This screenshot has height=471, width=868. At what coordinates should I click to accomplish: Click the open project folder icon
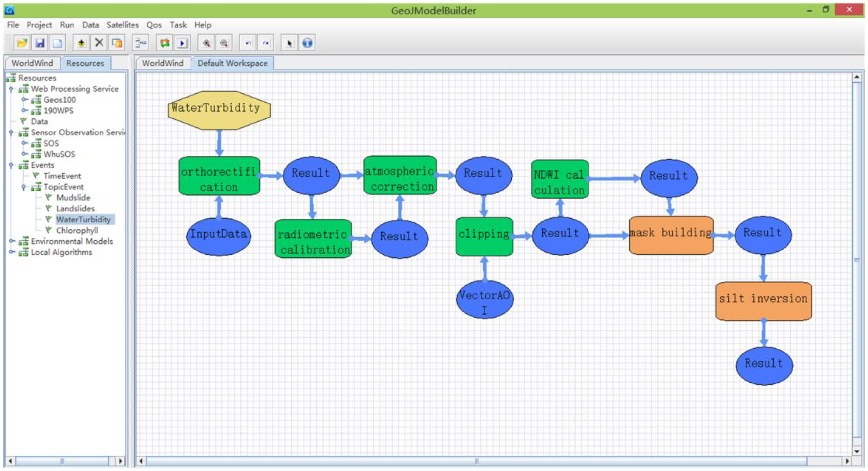tap(22, 43)
